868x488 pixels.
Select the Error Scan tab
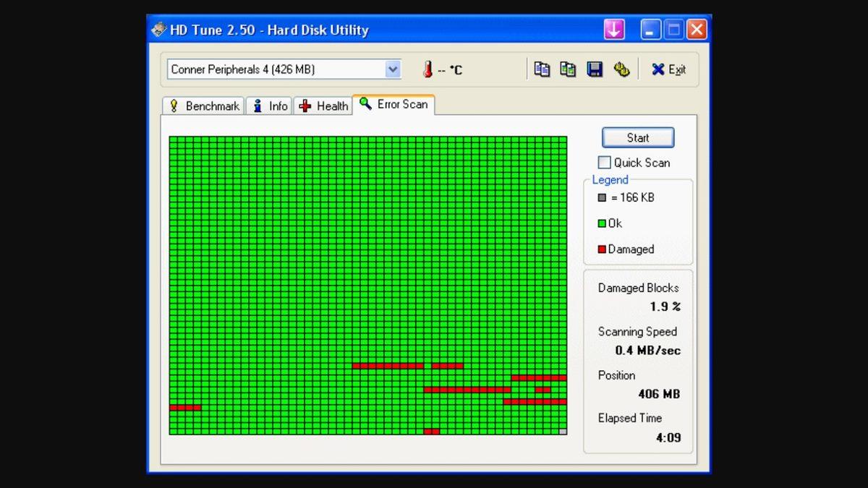[x=393, y=104]
